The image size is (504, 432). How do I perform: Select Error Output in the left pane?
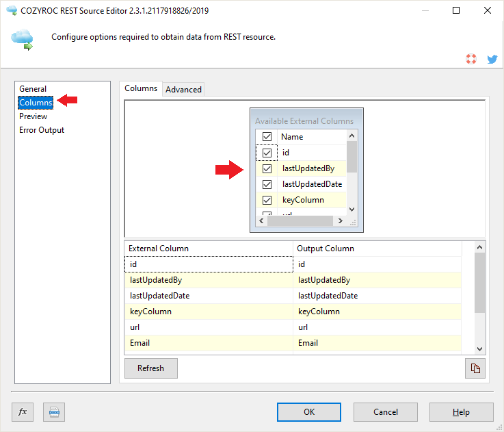(42, 130)
